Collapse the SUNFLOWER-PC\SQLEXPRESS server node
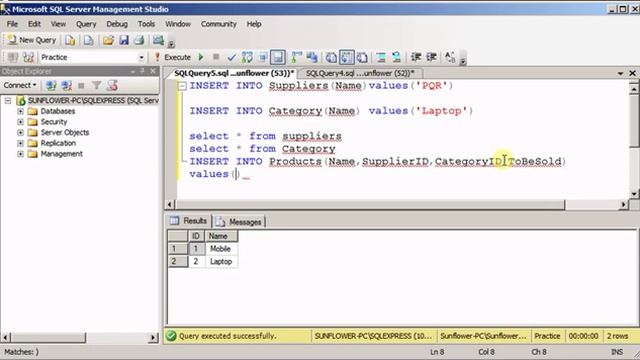Image resolution: width=640 pixels, height=360 pixels. tap(8, 100)
